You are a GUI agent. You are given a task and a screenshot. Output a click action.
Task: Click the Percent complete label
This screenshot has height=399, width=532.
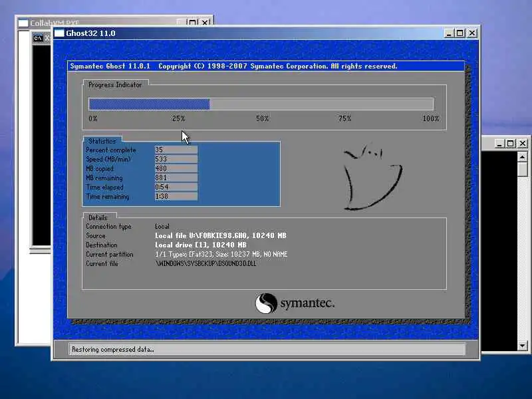pyautogui.click(x=111, y=150)
